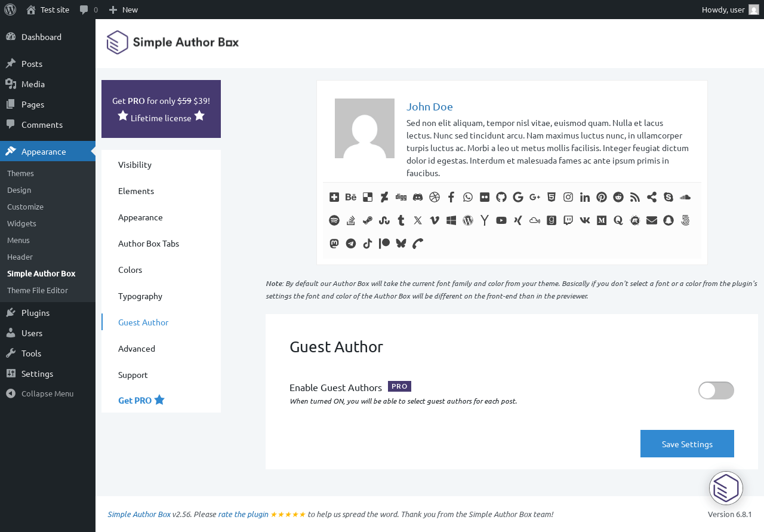Click the floating plugin logo bubble
The width and height of the screenshot is (764, 532).
(726, 488)
